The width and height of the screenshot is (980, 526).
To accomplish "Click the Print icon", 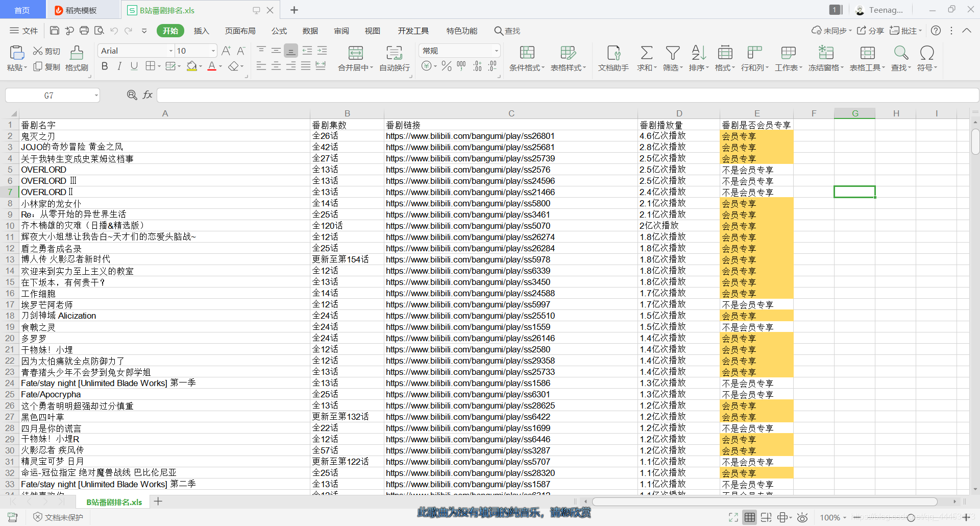I will tap(84, 31).
